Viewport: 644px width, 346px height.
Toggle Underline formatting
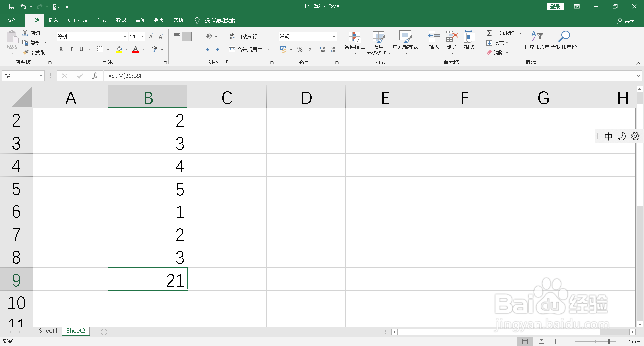81,50
